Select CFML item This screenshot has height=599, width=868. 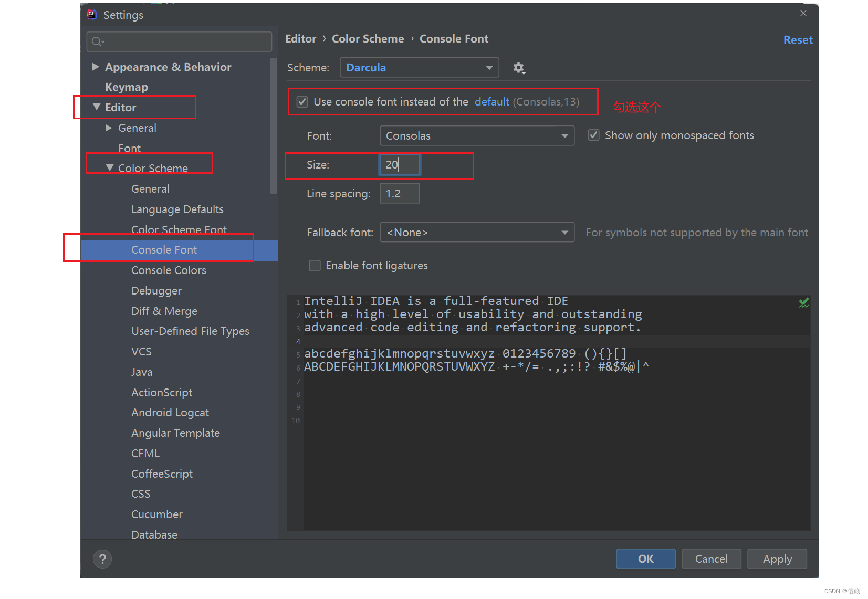point(145,454)
